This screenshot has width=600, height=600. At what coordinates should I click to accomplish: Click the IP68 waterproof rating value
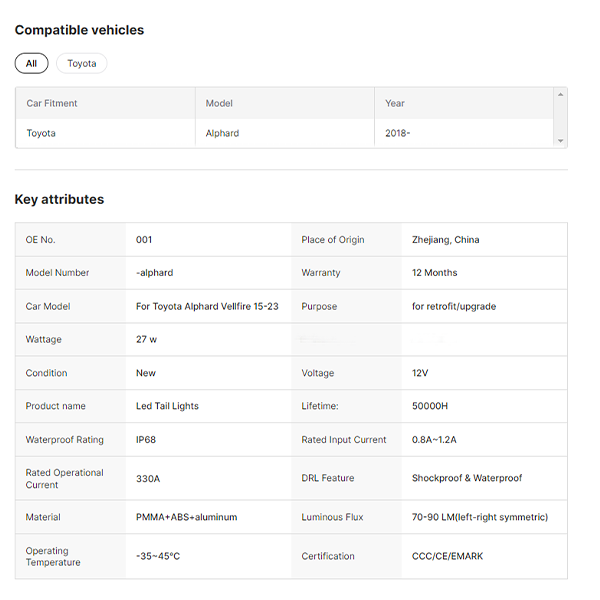tap(146, 439)
